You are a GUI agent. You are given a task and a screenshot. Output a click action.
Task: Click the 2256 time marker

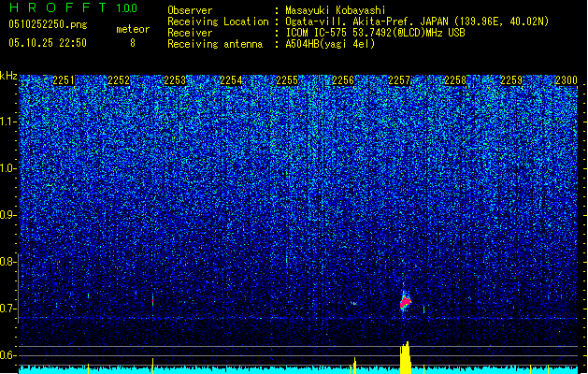343,80
